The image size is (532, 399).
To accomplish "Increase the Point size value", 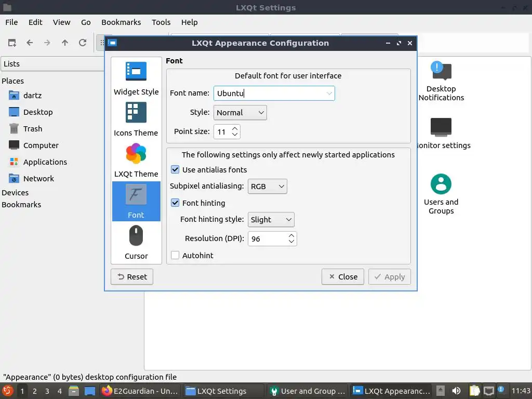I will (235, 129).
